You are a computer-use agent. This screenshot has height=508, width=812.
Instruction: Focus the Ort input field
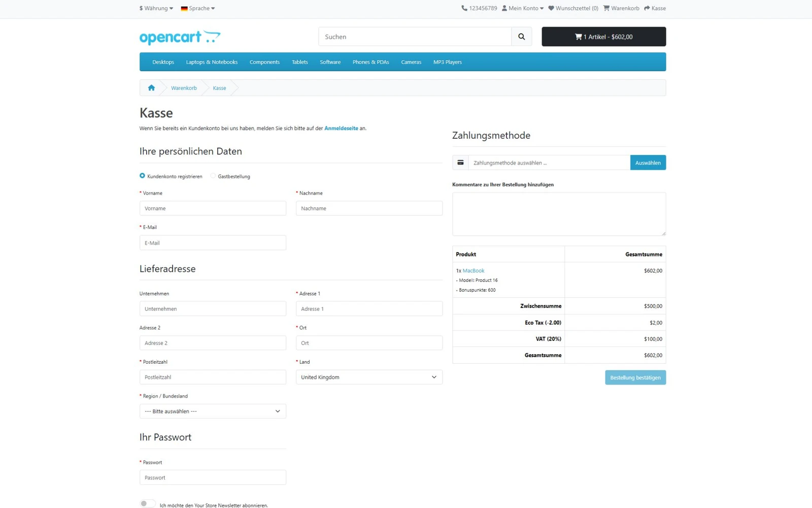pyautogui.click(x=369, y=343)
